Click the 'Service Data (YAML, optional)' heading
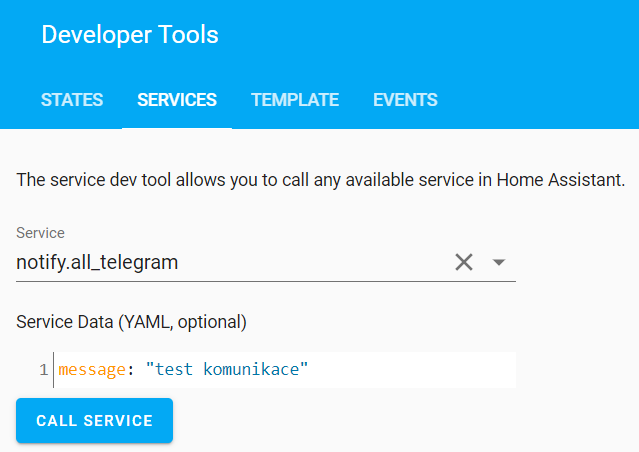639x452 pixels. click(131, 322)
